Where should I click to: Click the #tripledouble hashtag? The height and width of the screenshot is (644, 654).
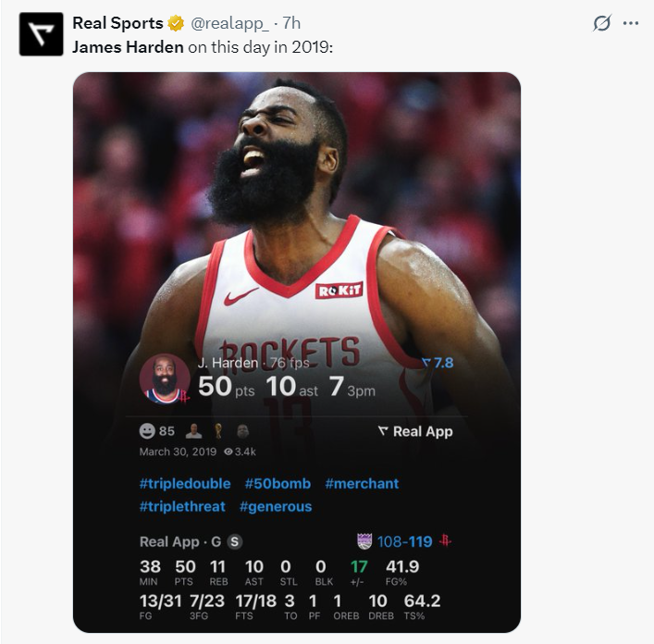[185, 483]
